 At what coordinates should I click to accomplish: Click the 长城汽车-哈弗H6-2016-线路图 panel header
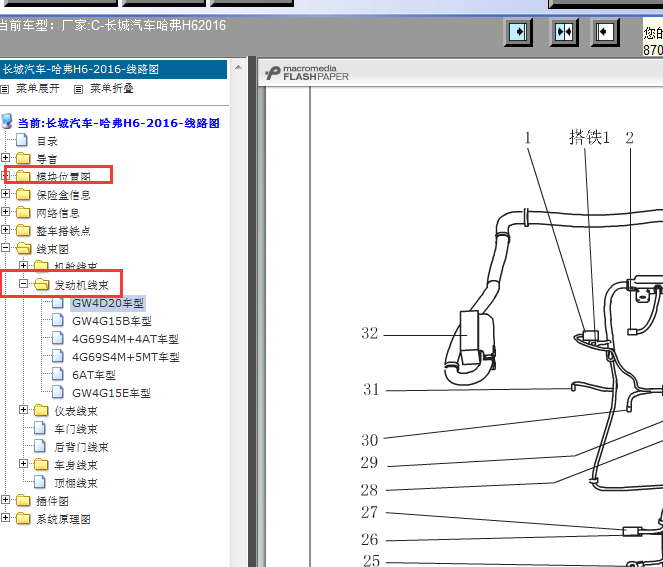tap(113, 69)
